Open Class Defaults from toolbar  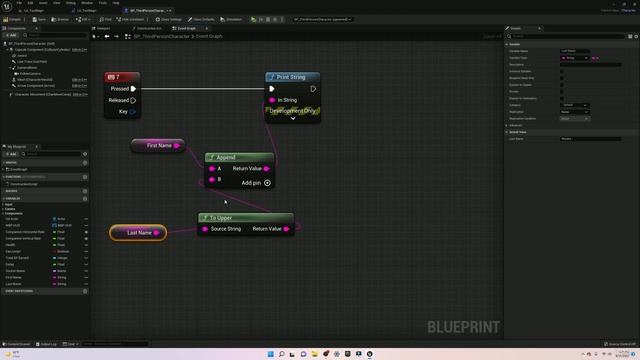[x=201, y=19]
